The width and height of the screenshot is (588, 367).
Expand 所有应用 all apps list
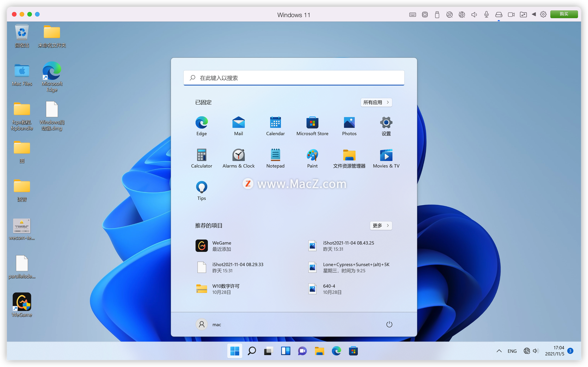(x=376, y=102)
